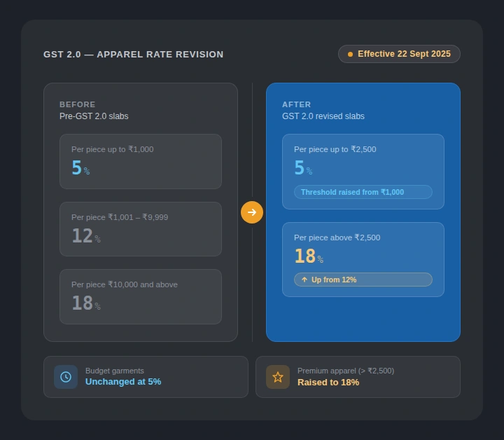
Task: Click the Threshold raised from ₹1,000 pill
Action: [363, 192]
